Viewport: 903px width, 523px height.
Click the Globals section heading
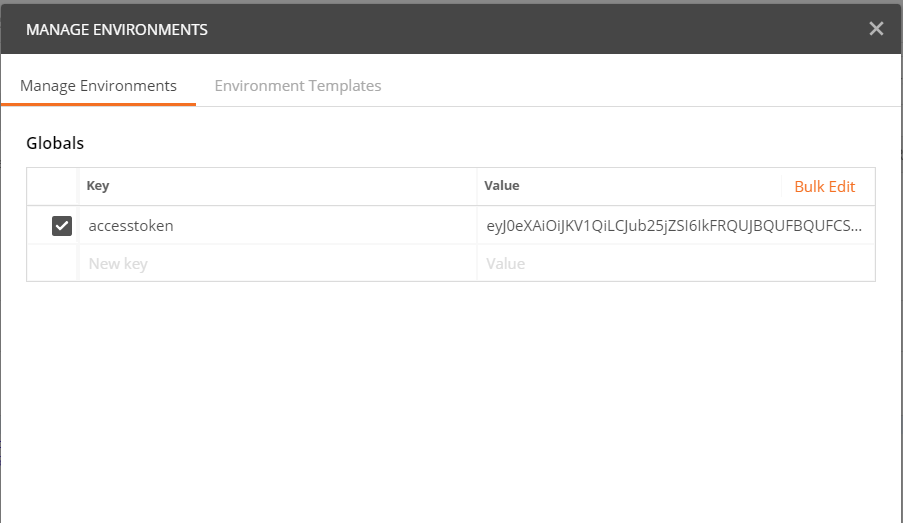coord(55,143)
